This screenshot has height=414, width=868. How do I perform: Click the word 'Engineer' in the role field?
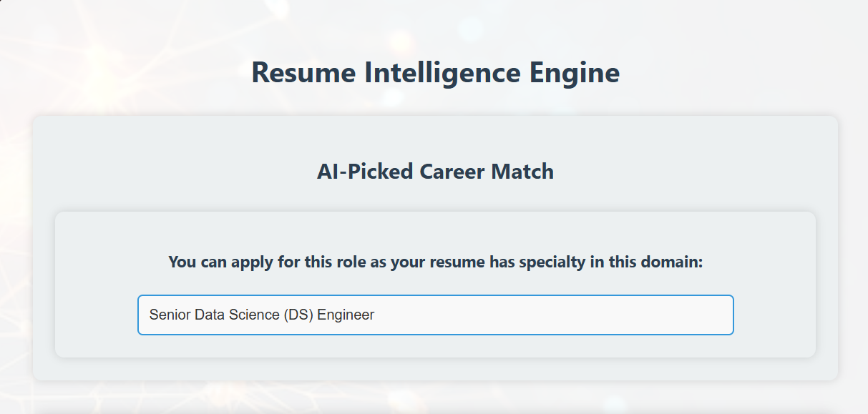346,315
